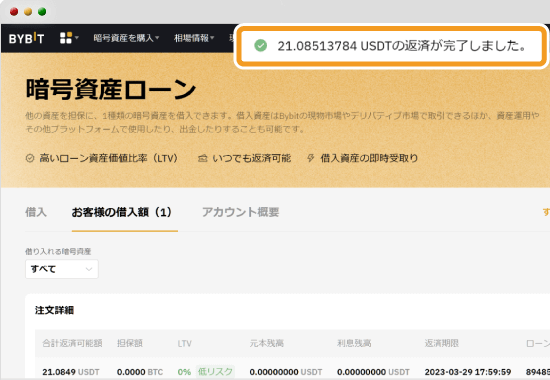Click the 0% LTV value
Image resolution: width=550 pixels, height=380 pixels.
pyautogui.click(x=184, y=372)
